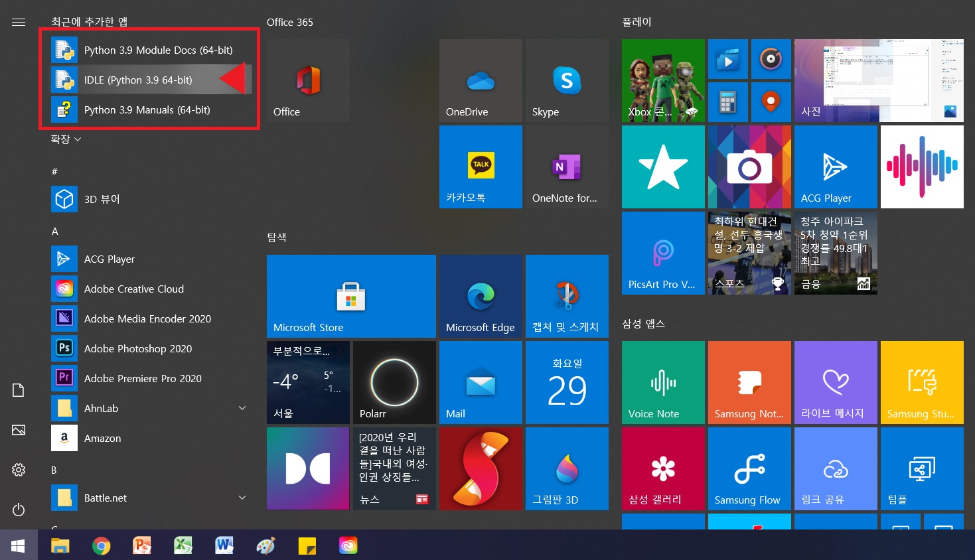Screen dimensions: 975x560
Task: Open Amazon from the app list
Action: (x=151, y=438)
